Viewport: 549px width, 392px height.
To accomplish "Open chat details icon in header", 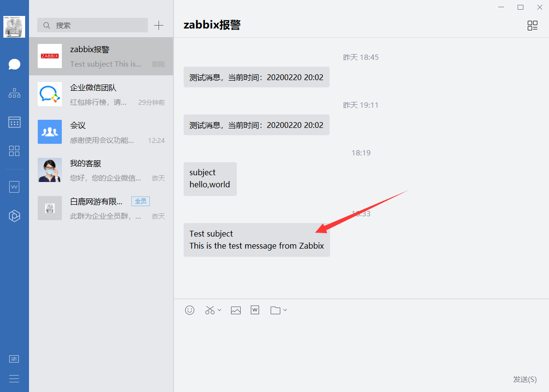I will click(533, 25).
